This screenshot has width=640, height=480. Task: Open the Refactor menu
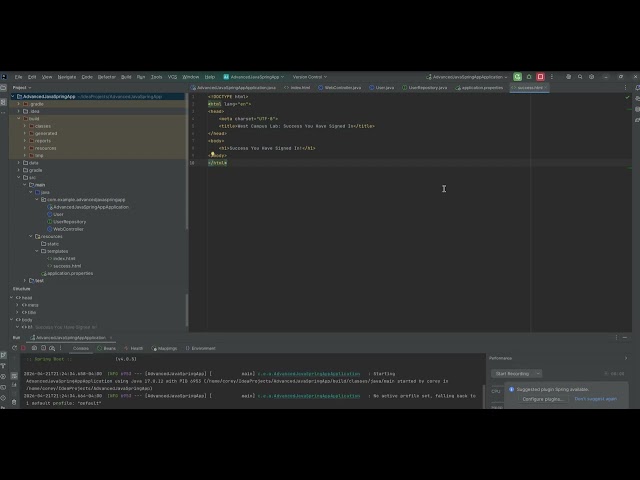[x=107, y=77]
